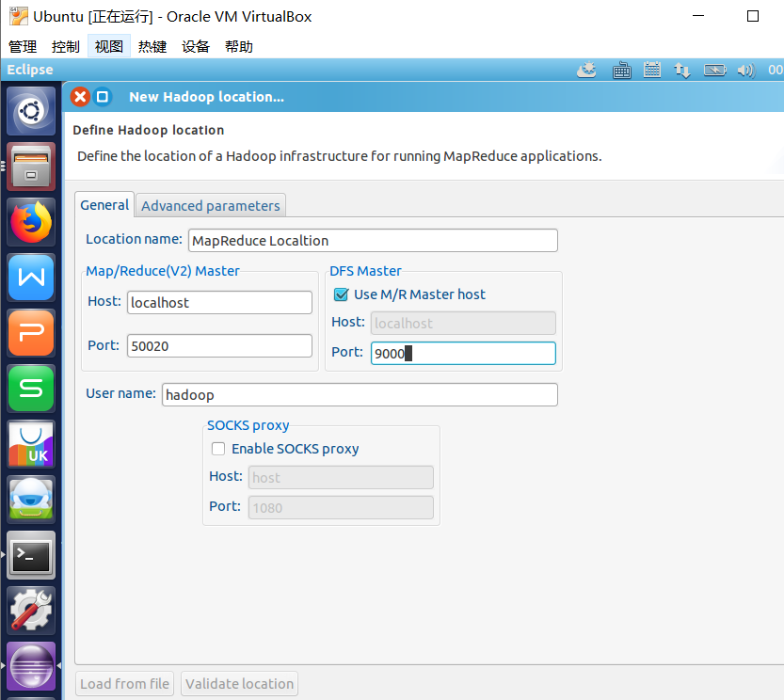784x700 pixels.
Task: Click the Load from file button
Action: pyautogui.click(x=124, y=683)
